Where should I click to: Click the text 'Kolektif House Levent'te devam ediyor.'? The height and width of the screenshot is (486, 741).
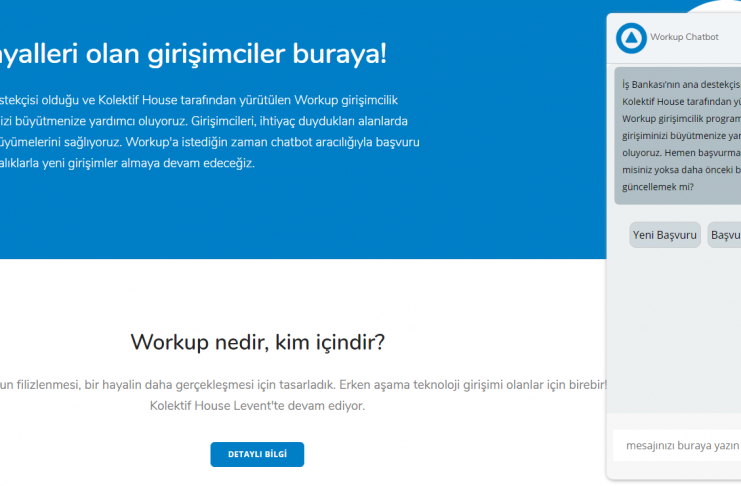click(x=258, y=406)
